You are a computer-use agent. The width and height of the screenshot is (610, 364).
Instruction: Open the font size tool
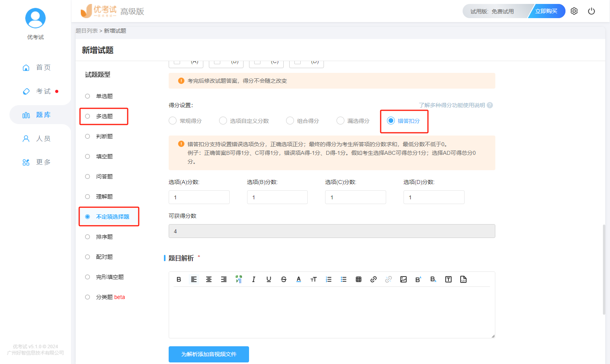click(x=314, y=279)
